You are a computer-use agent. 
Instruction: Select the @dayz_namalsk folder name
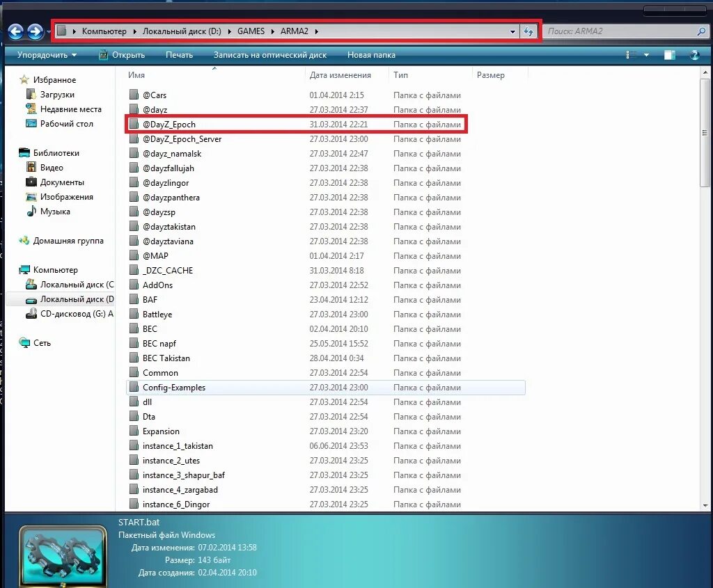[172, 154]
